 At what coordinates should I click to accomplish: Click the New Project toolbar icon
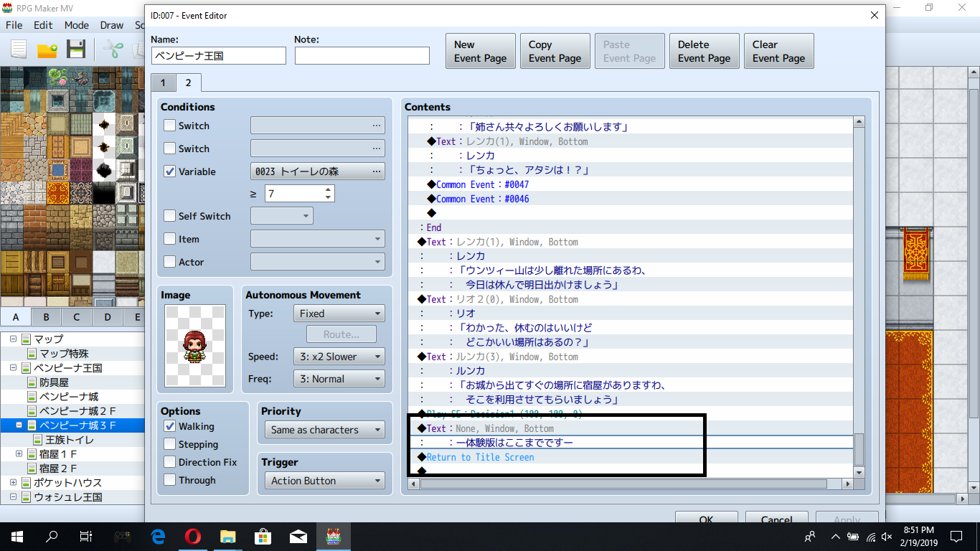coord(19,50)
